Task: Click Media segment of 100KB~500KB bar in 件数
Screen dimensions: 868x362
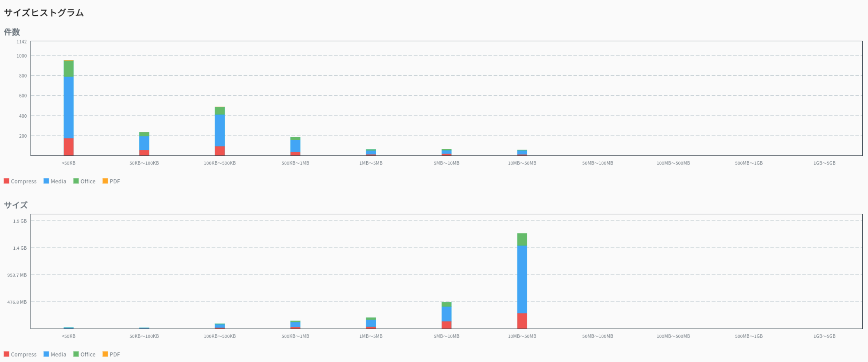Action: click(x=220, y=131)
